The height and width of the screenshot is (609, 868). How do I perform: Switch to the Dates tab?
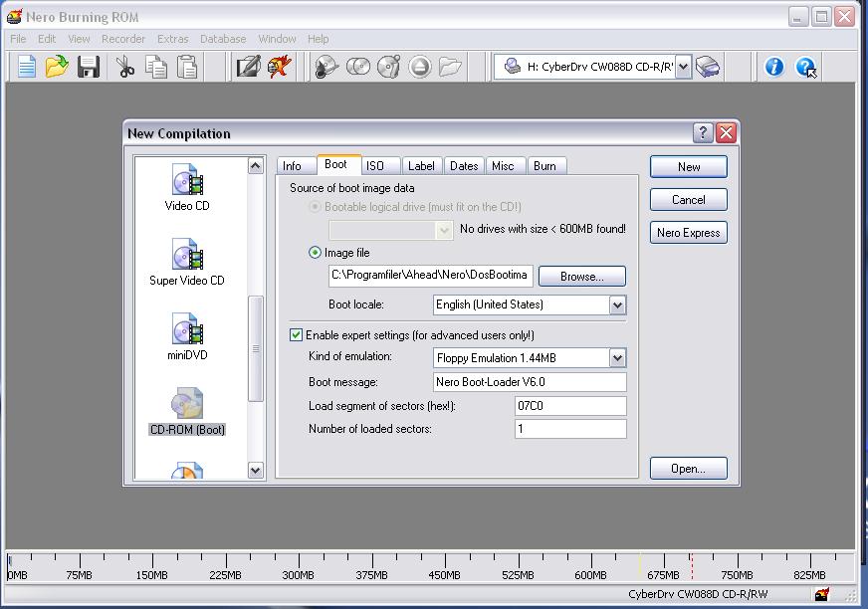pos(464,166)
